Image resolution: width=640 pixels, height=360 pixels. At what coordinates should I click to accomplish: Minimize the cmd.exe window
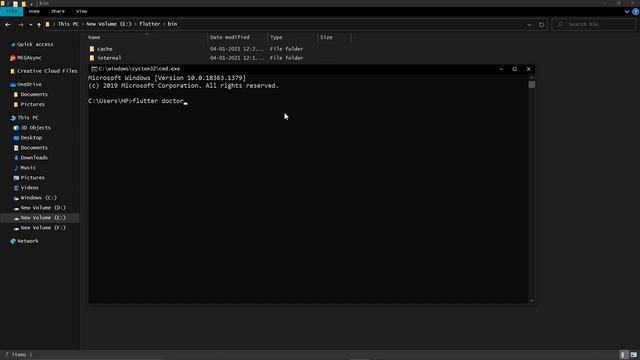(x=501, y=69)
